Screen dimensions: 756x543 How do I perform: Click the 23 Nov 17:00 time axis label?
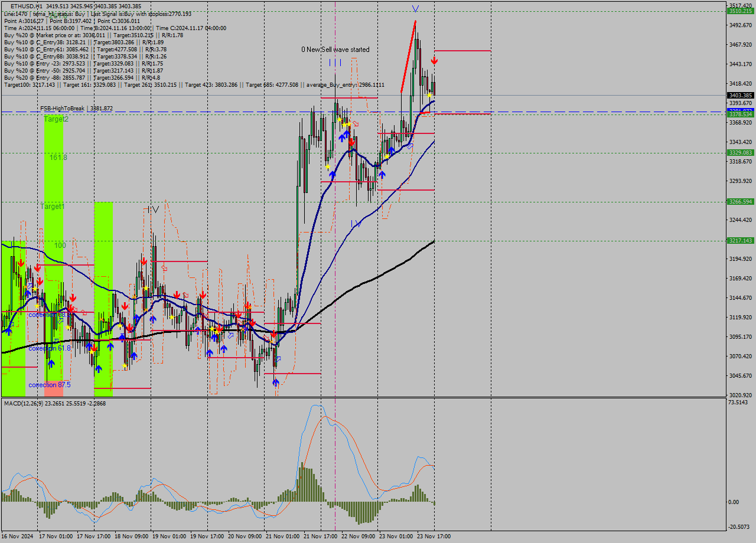tap(433, 535)
